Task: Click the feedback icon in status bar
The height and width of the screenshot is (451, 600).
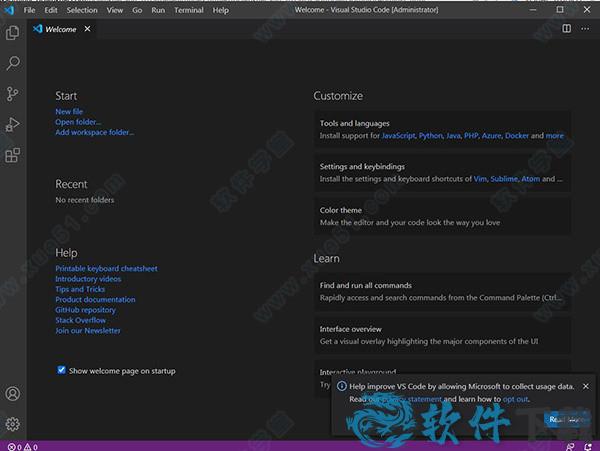Action: pos(570,447)
